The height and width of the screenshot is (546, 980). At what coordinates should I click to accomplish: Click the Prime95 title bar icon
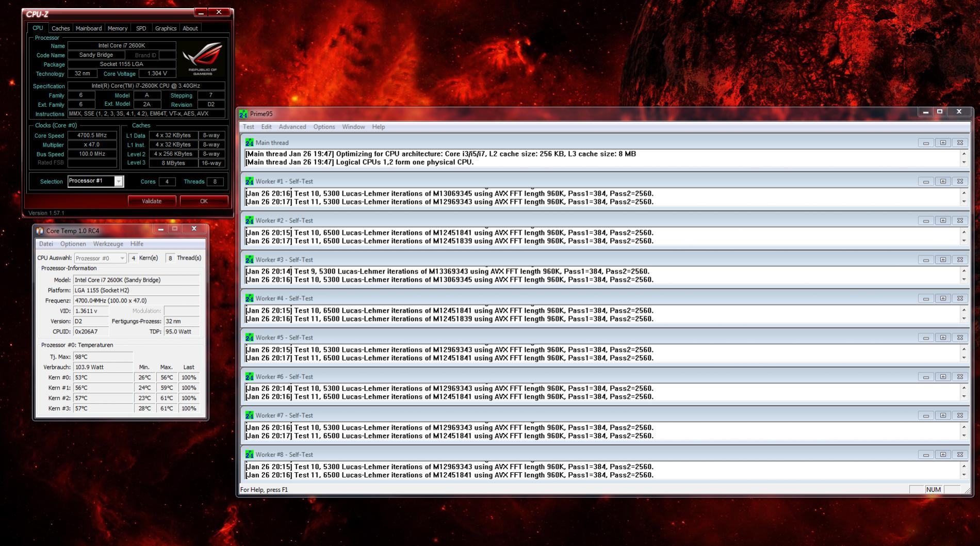tap(243, 114)
